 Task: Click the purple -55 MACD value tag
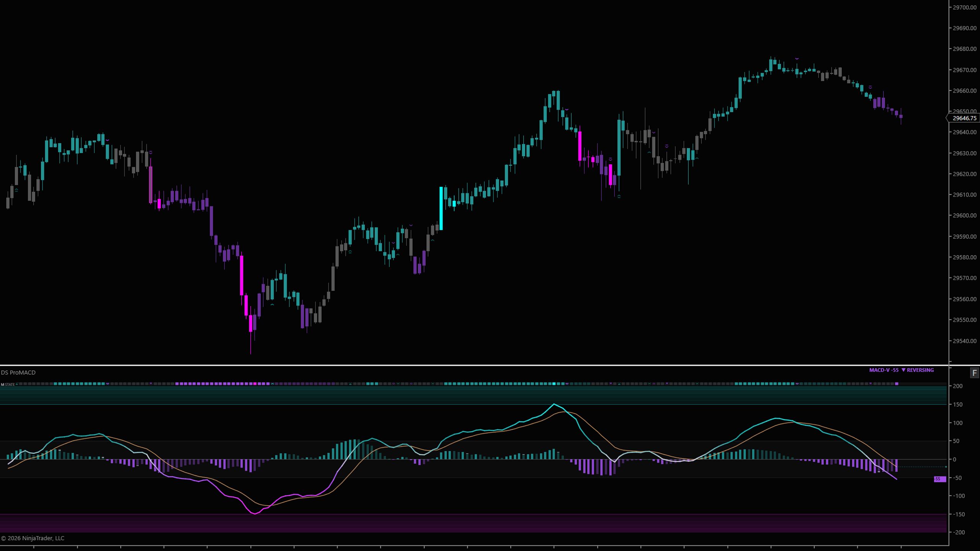(940, 479)
